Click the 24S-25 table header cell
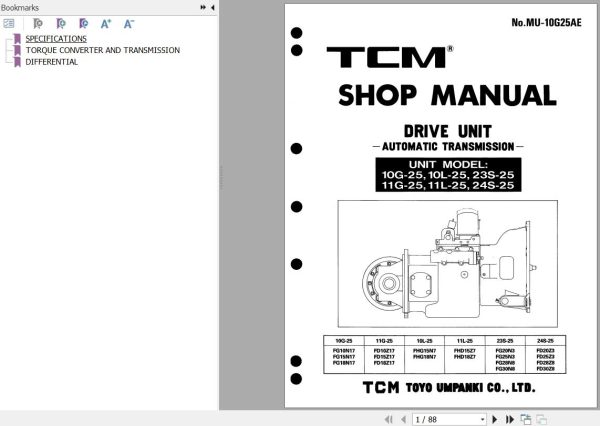This screenshot has width=600, height=426. pos(545,341)
